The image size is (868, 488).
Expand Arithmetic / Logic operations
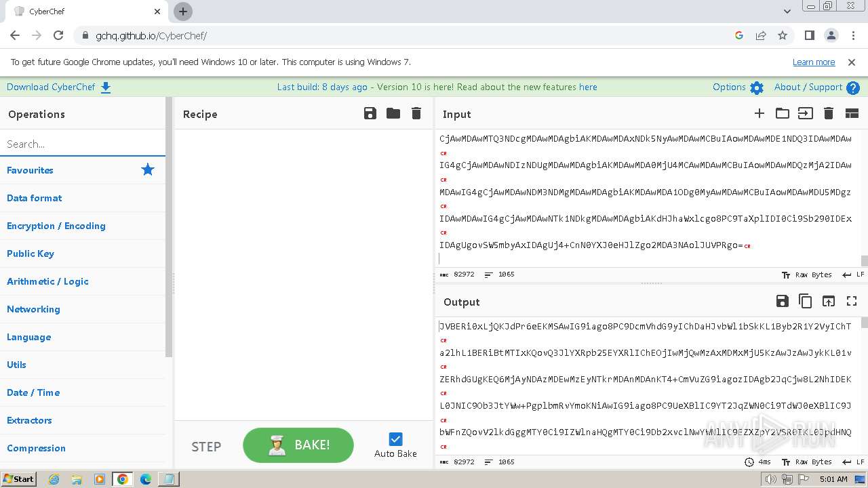83,281
